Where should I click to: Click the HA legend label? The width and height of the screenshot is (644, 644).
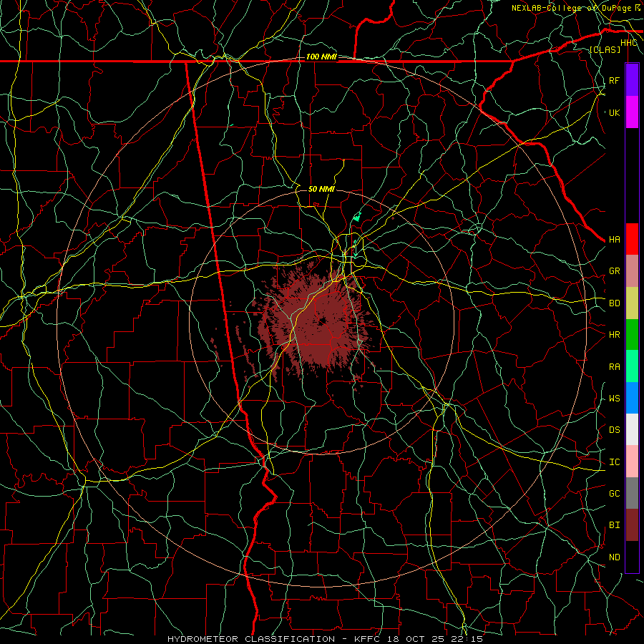click(x=614, y=239)
